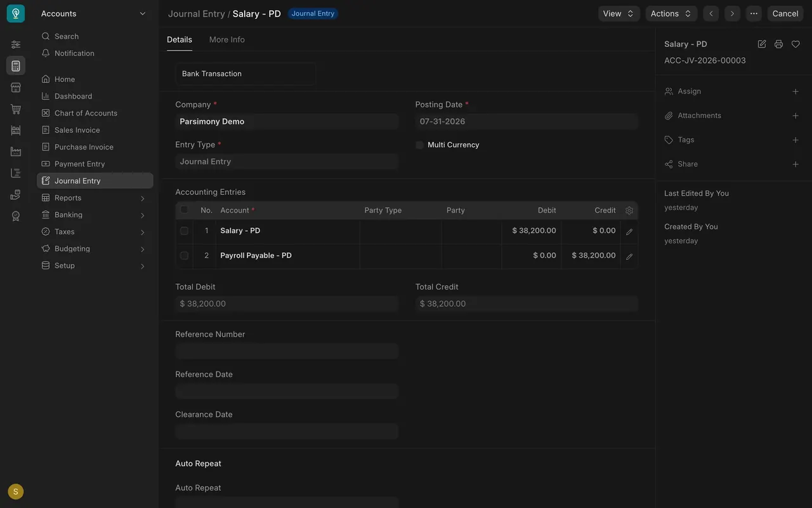
Task: Add a tag with the Tags plus
Action: [x=796, y=140]
